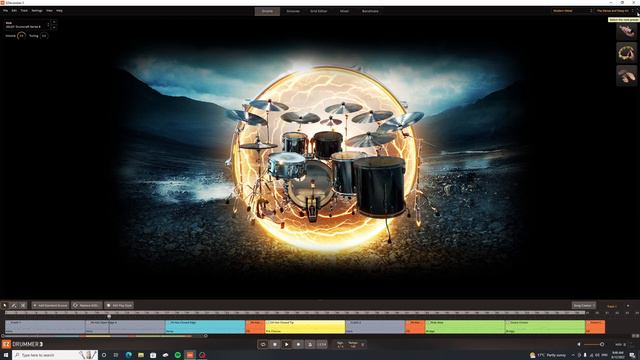Screen dimensions: 640x360
Task: Switch to the Grid Editor tab
Action: pos(319,11)
